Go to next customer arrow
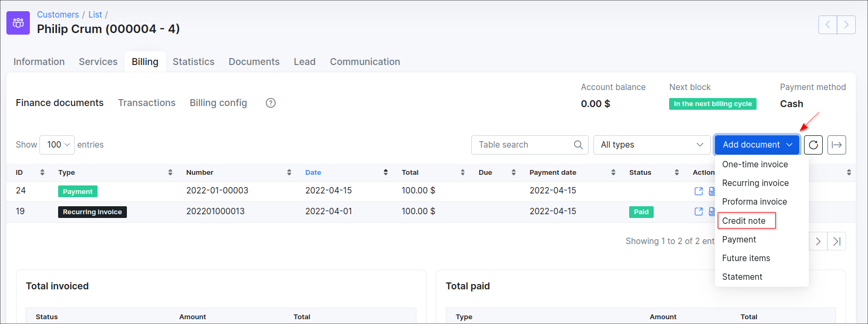 pyautogui.click(x=846, y=25)
